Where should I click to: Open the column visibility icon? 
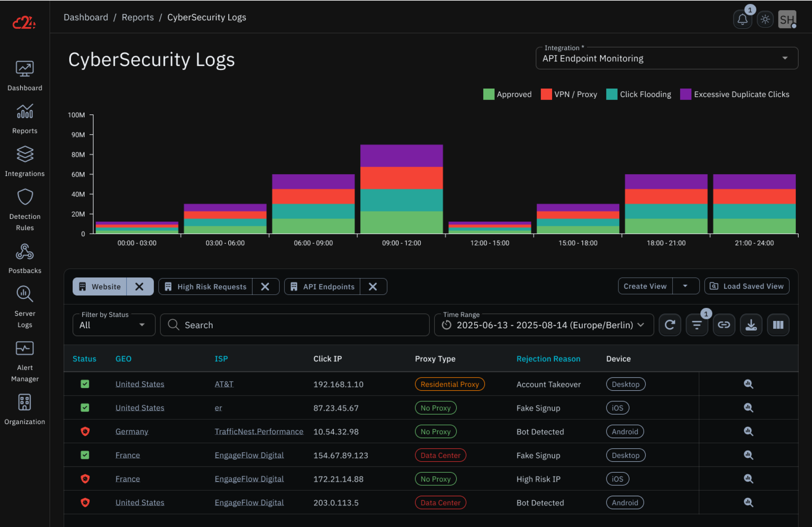(778, 325)
